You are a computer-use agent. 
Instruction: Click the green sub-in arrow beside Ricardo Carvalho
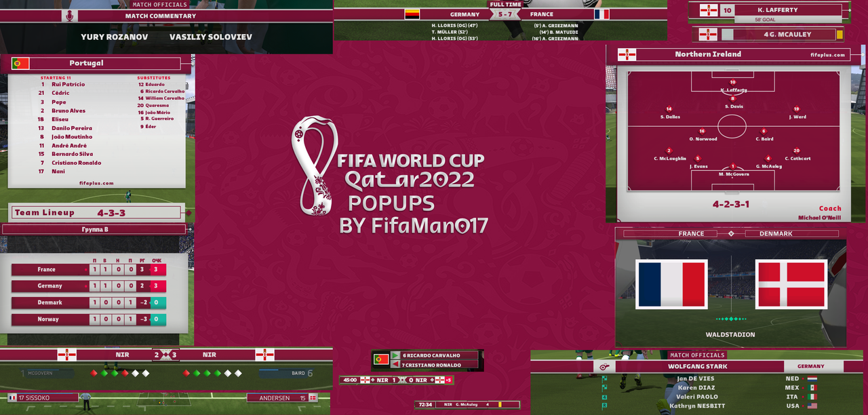(x=395, y=355)
